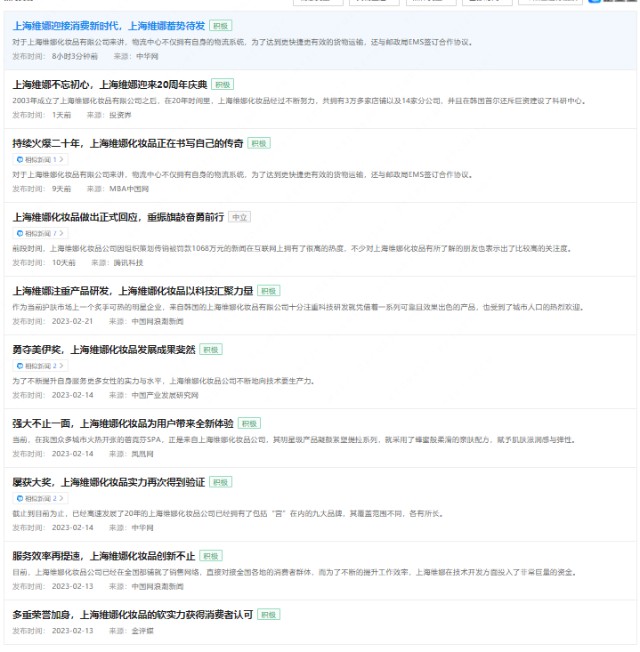Click 积极 tag beside 勇夺美伊奖 headline
The image size is (640, 652).
[x=210, y=350]
